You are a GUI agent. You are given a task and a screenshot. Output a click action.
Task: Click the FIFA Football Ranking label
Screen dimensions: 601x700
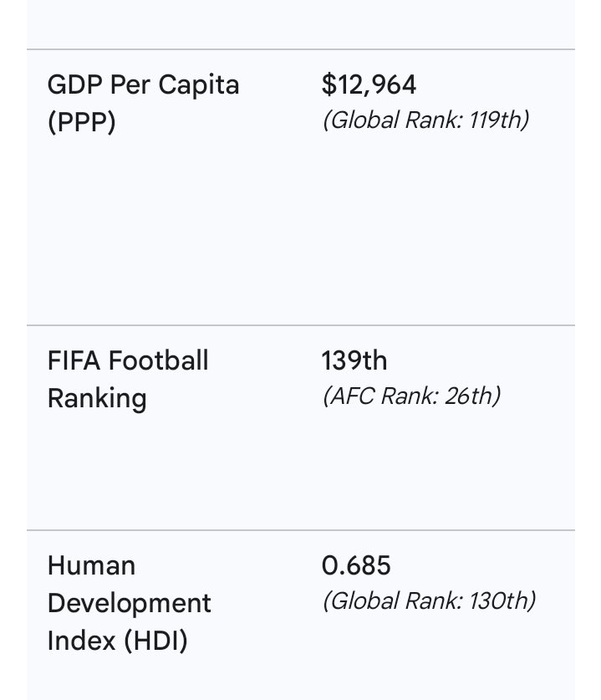pos(128,379)
